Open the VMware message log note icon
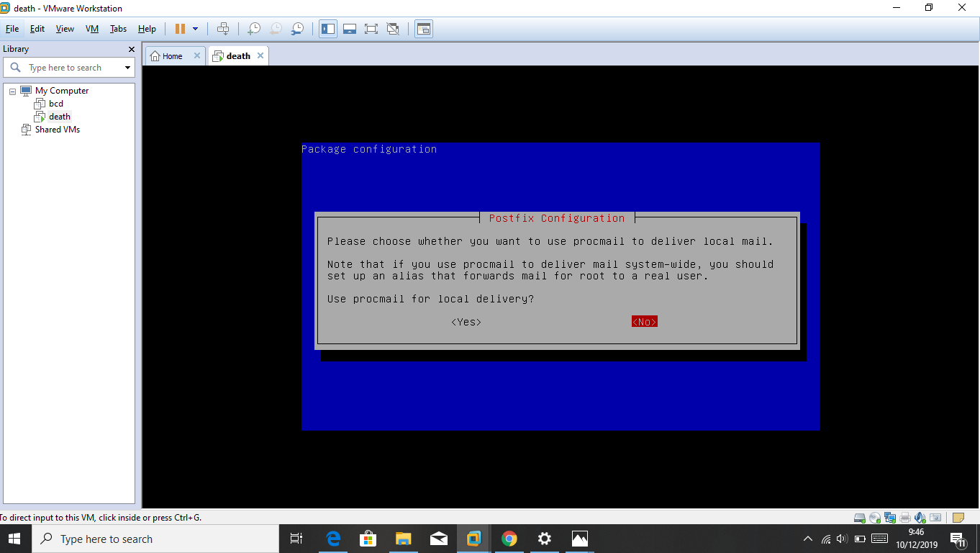This screenshot has width=980, height=553. tap(958, 518)
